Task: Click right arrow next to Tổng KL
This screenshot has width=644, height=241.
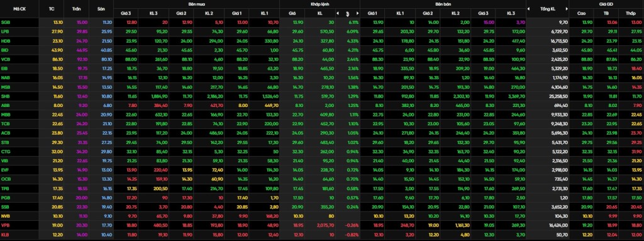Action: (567, 9)
